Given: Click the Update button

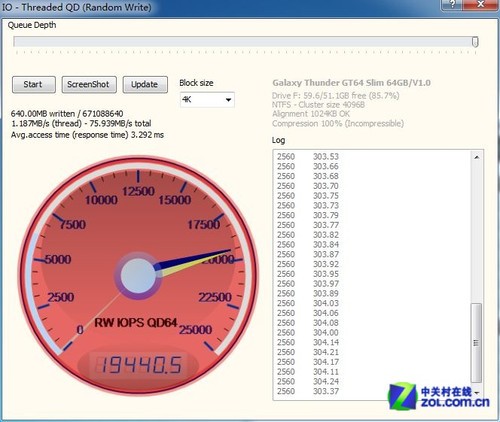Looking at the screenshot, I should [x=145, y=85].
